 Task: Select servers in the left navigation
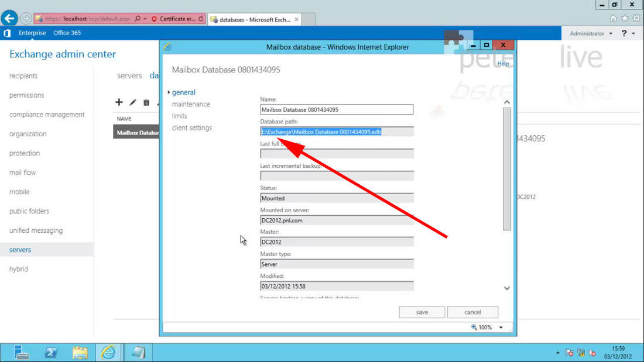click(46, 250)
